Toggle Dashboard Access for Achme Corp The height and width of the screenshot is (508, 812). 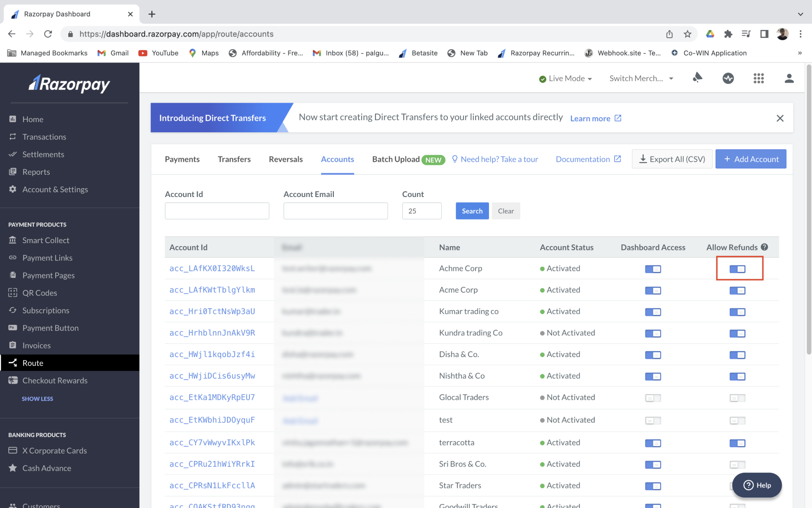click(653, 269)
